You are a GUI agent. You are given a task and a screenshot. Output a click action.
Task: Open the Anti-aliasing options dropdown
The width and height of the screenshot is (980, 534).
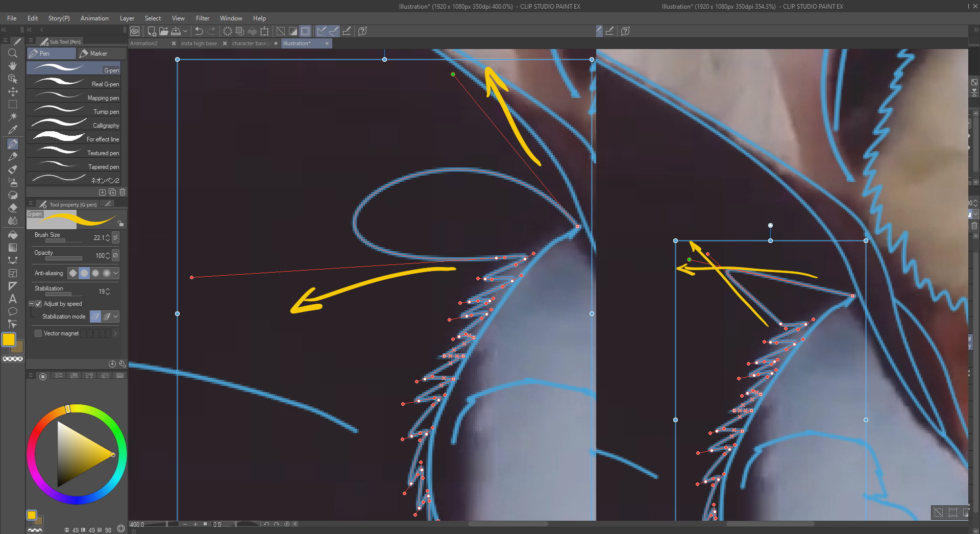(116, 273)
